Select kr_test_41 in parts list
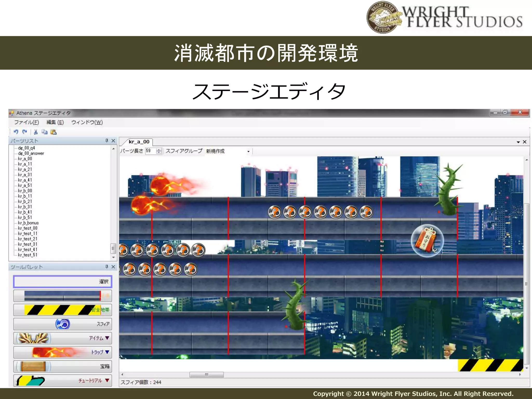The image size is (532, 399). click(28, 250)
